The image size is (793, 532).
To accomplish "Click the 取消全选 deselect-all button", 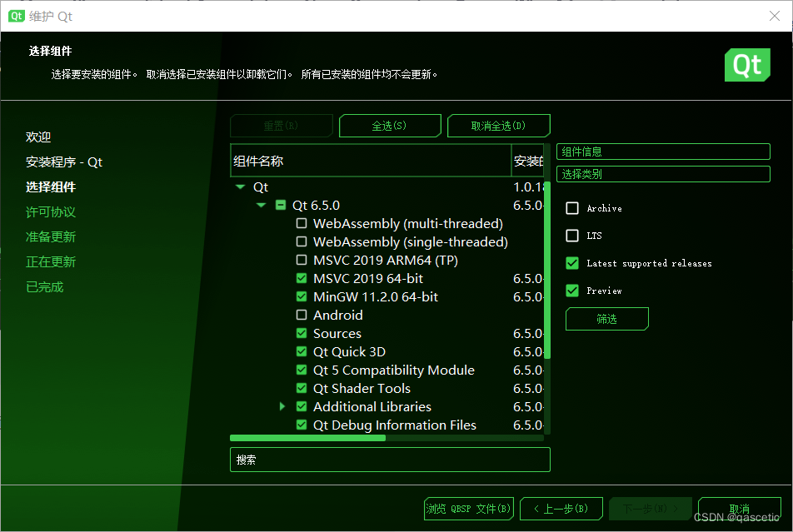I will [498, 125].
